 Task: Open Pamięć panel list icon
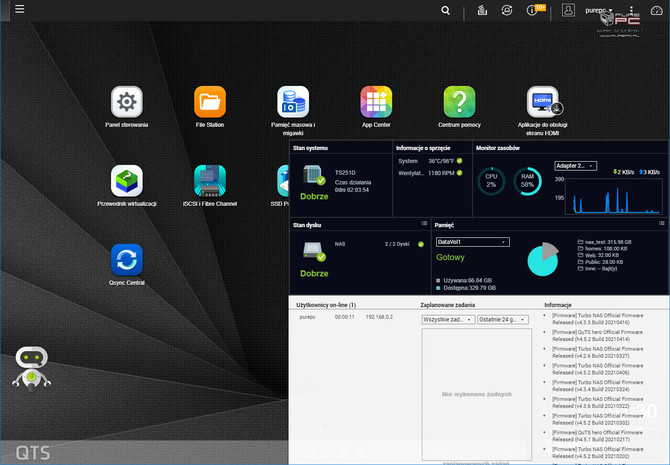661,223
